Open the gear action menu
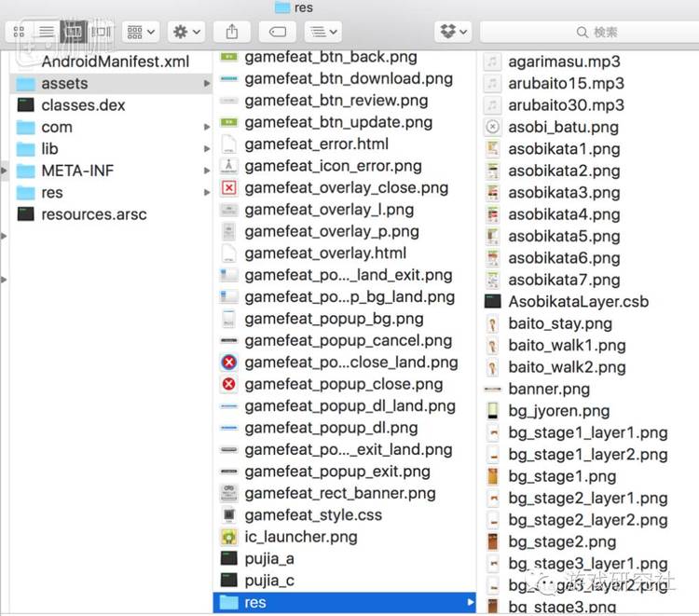 click(x=185, y=32)
